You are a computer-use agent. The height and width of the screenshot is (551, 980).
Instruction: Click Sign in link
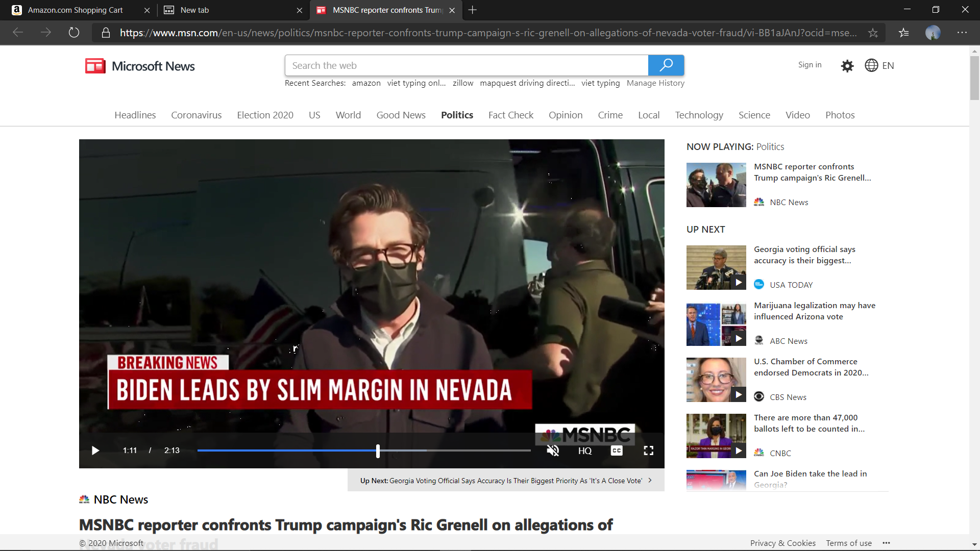tap(810, 65)
